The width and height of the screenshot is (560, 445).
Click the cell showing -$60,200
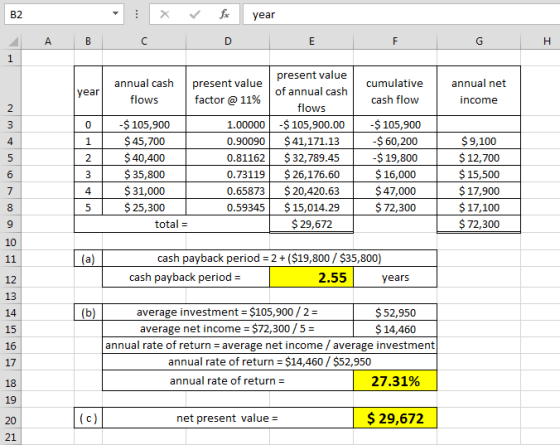click(395, 141)
